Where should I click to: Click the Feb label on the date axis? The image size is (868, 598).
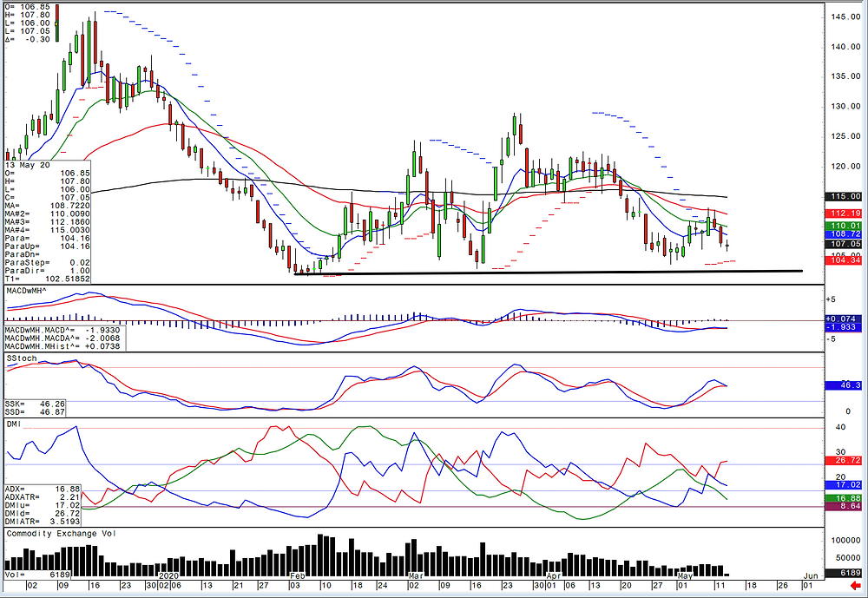[x=297, y=576]
